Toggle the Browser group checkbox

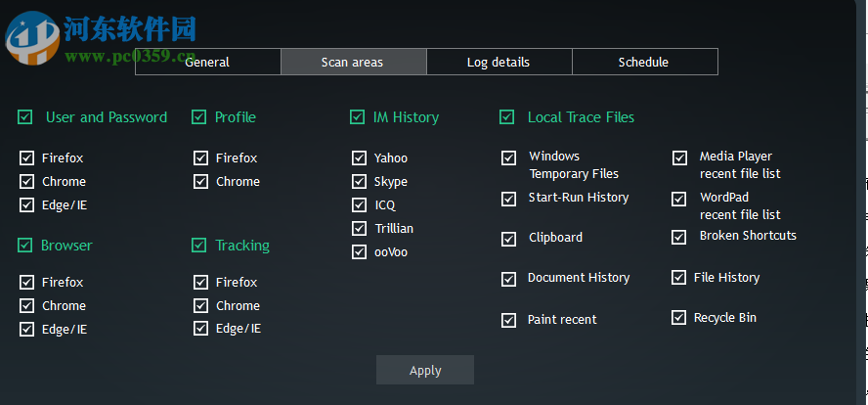(24, 245)
